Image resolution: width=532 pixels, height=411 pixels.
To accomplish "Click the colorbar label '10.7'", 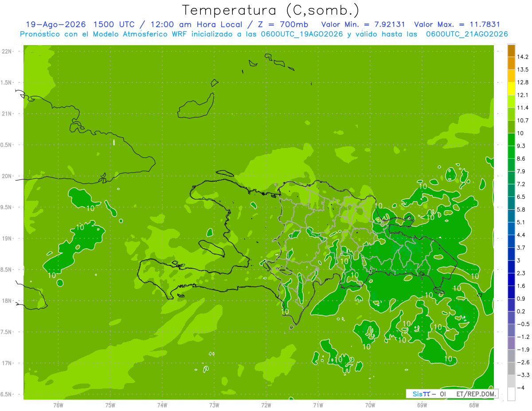I will tap(523, 121).
